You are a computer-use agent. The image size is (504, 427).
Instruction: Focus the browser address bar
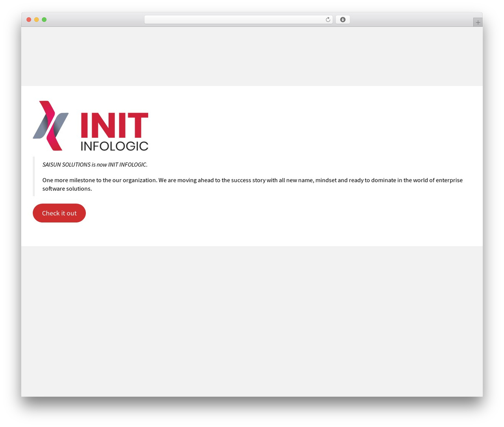tap(238, 20)
